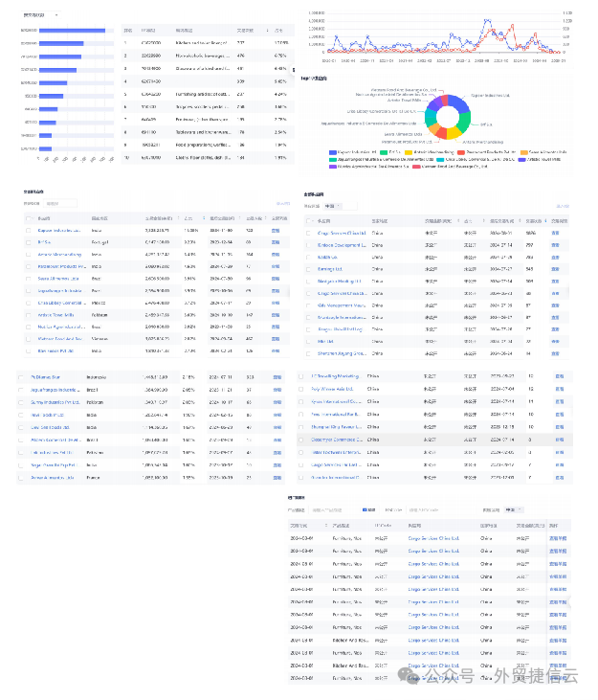Toggle select-all checkbox in buyer table header
This screenshot has height=700, width=598.
click(28, 218)
